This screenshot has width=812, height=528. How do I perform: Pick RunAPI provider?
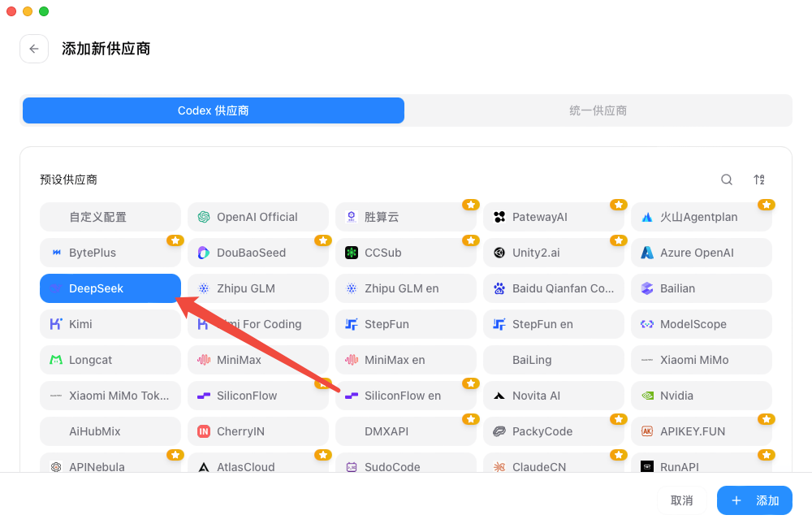point(702,463)
